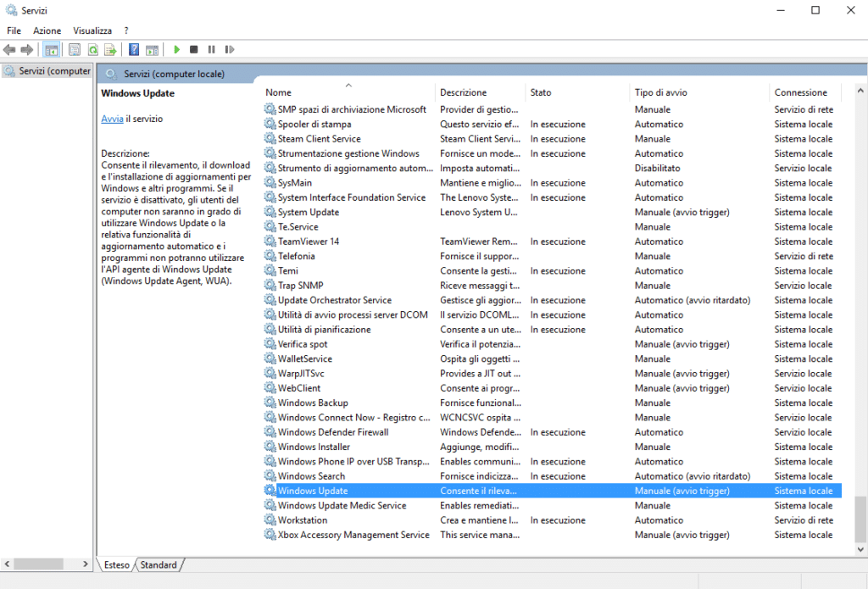The width and height of the screenshot is (868, 589).
Task: Click gear icon of SysMain
Action: pos(270,183)
